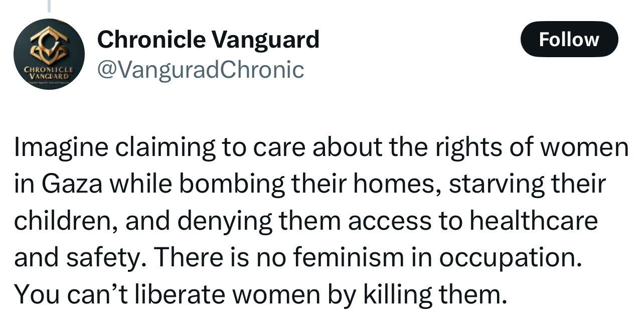Click the gold emblem inside the avatar
Screen dimensions: 644x319
pos(49,45)
